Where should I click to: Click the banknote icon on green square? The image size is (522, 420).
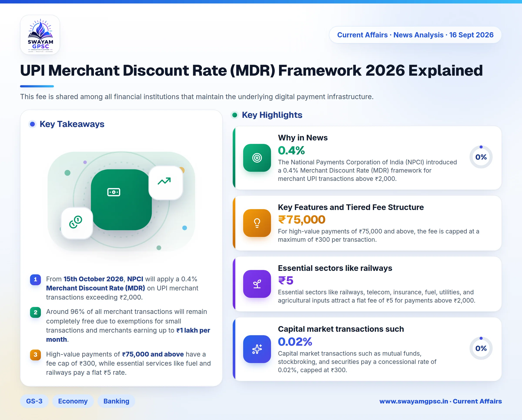(114, 192)
